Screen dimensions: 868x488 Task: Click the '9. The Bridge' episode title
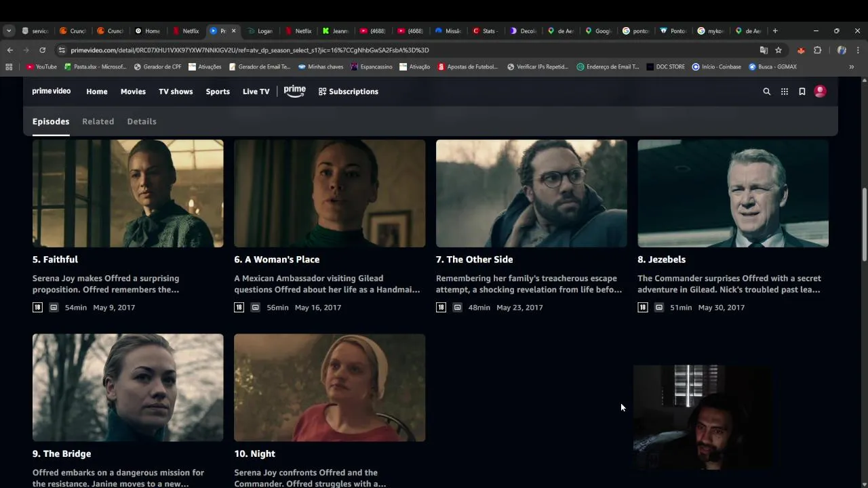point(62,454)
